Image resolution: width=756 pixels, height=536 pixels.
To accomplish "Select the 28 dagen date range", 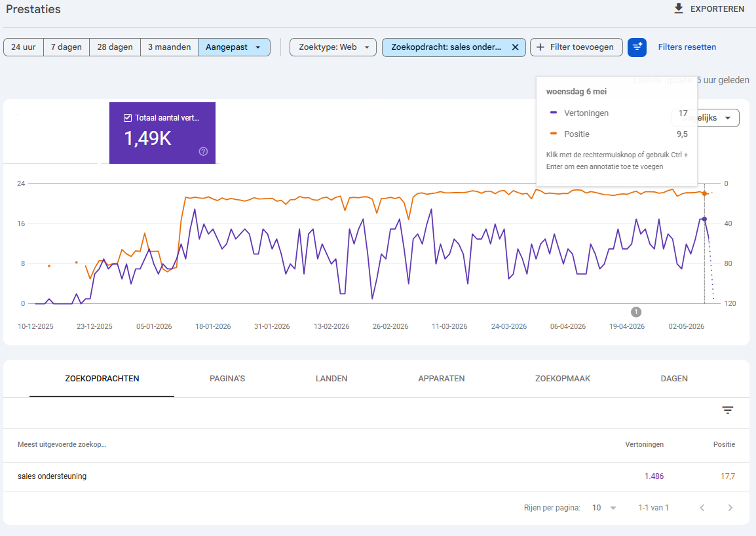I will tap(115, 47).
